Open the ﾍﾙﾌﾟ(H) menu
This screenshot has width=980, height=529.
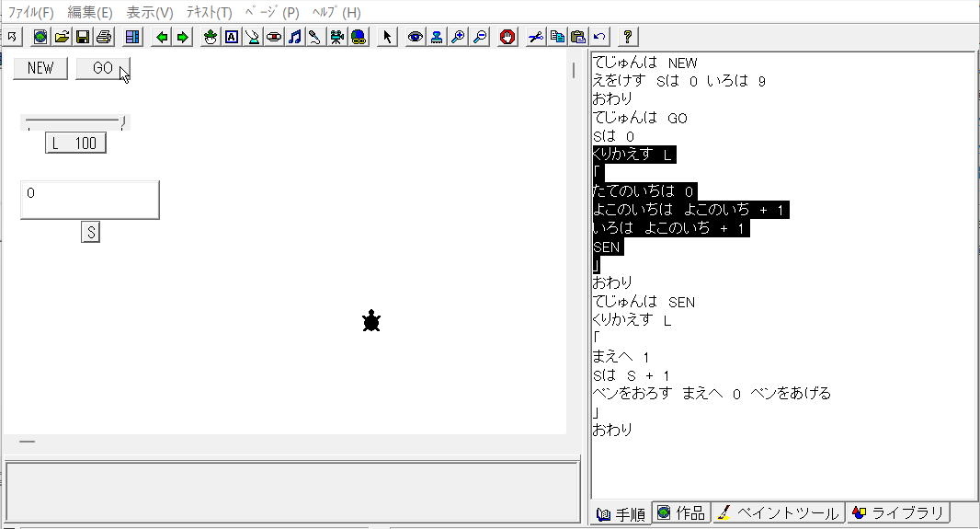[336, 13]
